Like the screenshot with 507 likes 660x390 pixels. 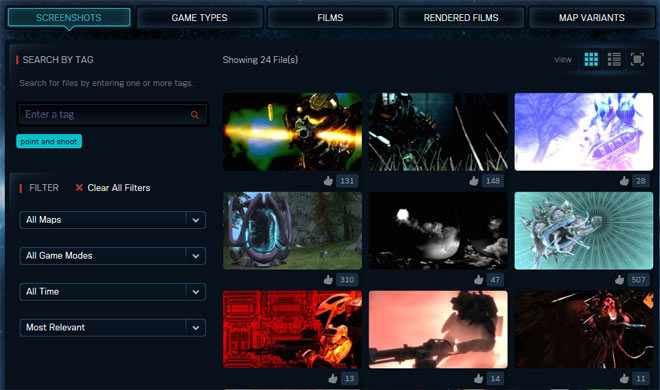coord(620,280)
